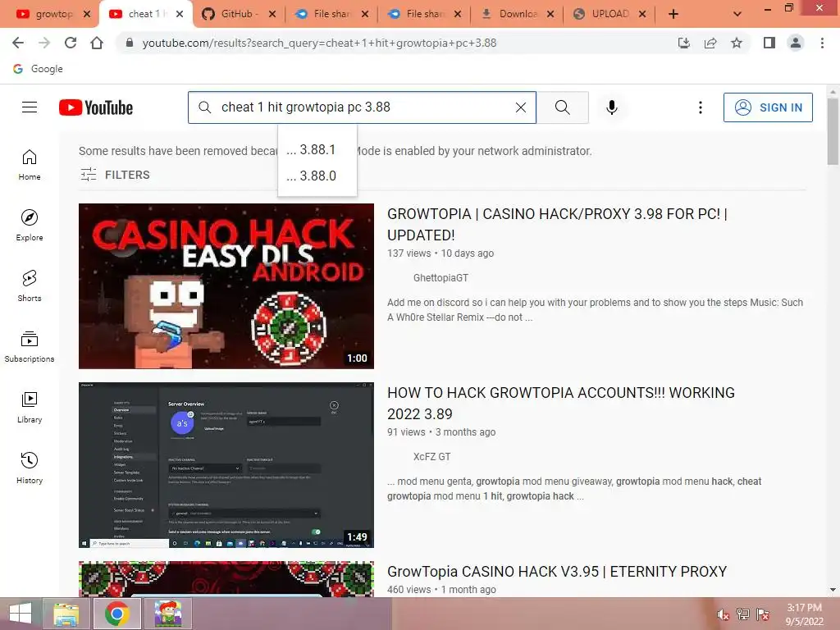Open Library in YouTube sidebar

tap(30, 408)
